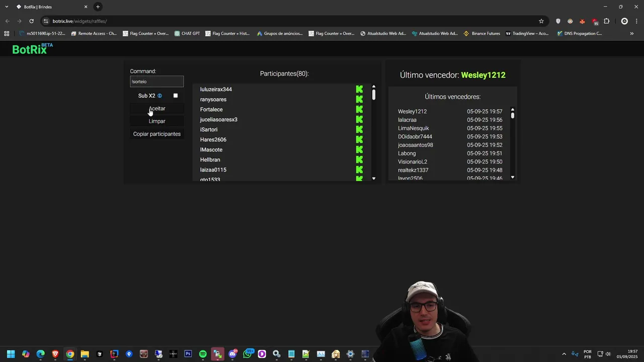
Task: Open the shield extension icon
Action: 558,21
